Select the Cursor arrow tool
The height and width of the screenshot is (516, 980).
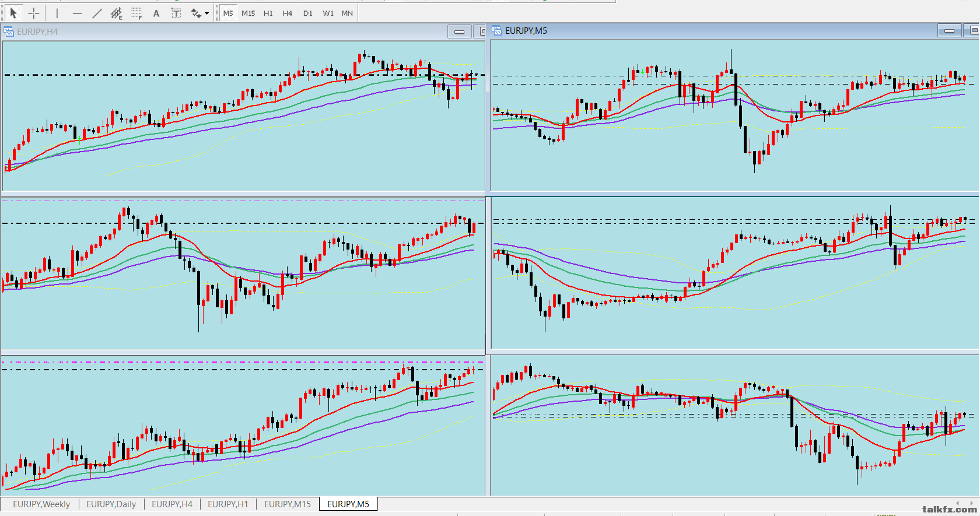(x=13, y=13)
